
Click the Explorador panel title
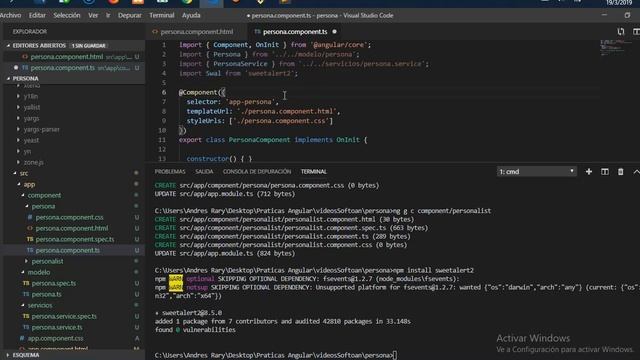[29, 32]
